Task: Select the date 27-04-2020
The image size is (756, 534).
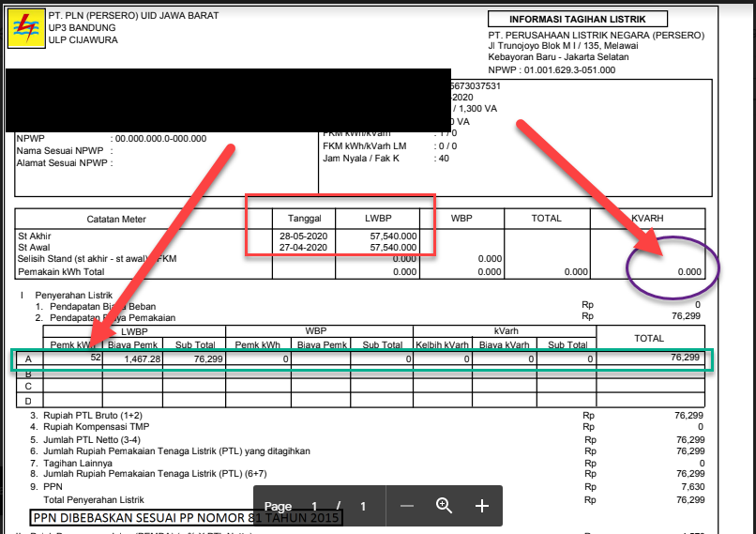Action: click(x=303, y=248)
